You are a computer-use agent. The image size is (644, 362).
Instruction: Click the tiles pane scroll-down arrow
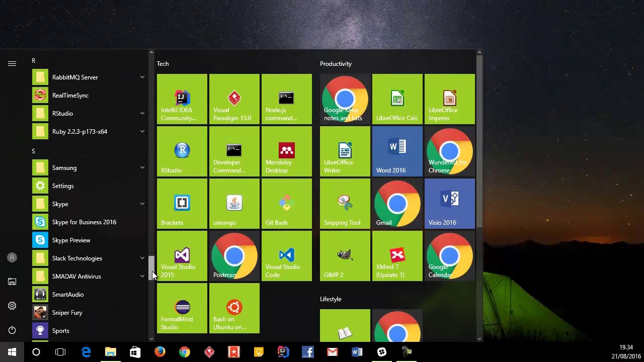coord(479,339)
